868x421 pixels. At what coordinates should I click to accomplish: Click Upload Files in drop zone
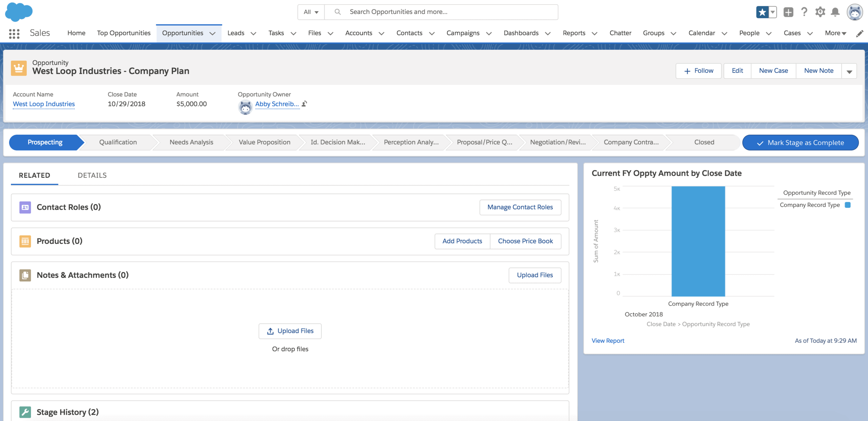click(290, 331)
